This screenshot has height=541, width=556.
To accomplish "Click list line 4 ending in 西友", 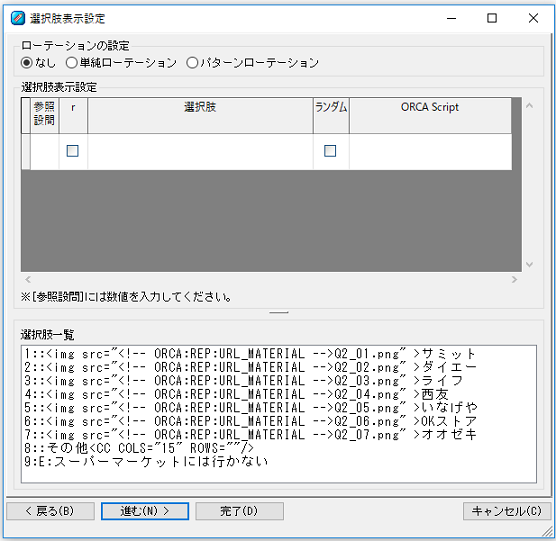I will (236, 394).
